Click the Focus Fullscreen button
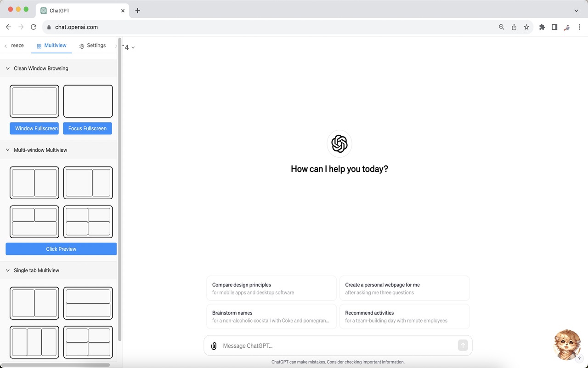The image size is (588, 368). pyautogui.click(x=87, y=128)
